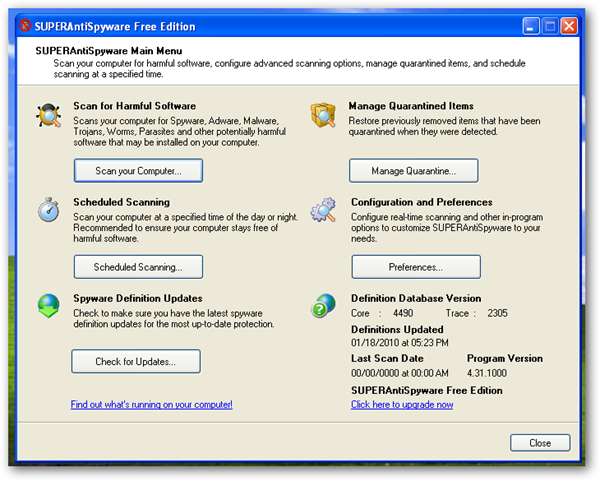Close the main menu with Close button
Image resolution: width=600 pixels, height=481 pixels.
tap(540, 443)
